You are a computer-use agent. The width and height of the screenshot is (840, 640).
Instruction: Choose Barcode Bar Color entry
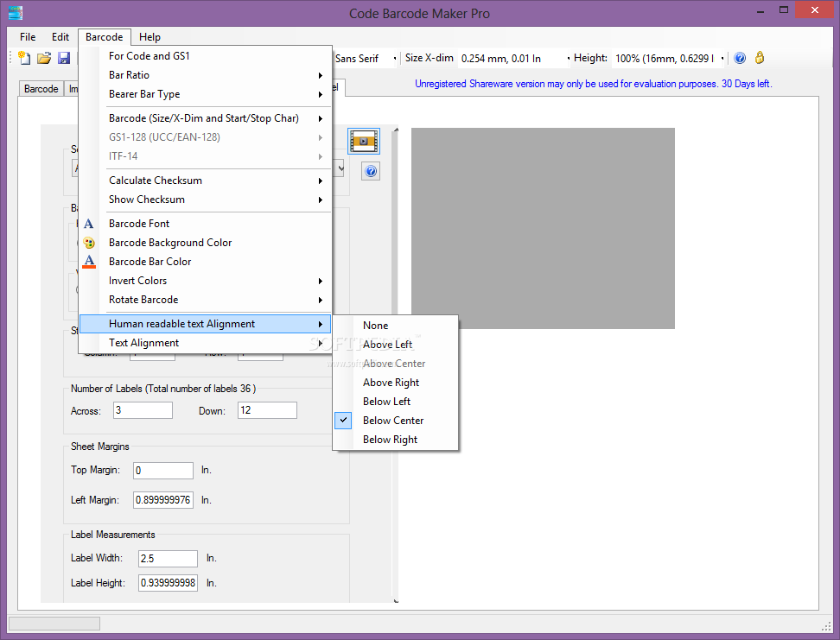[205, 262]
